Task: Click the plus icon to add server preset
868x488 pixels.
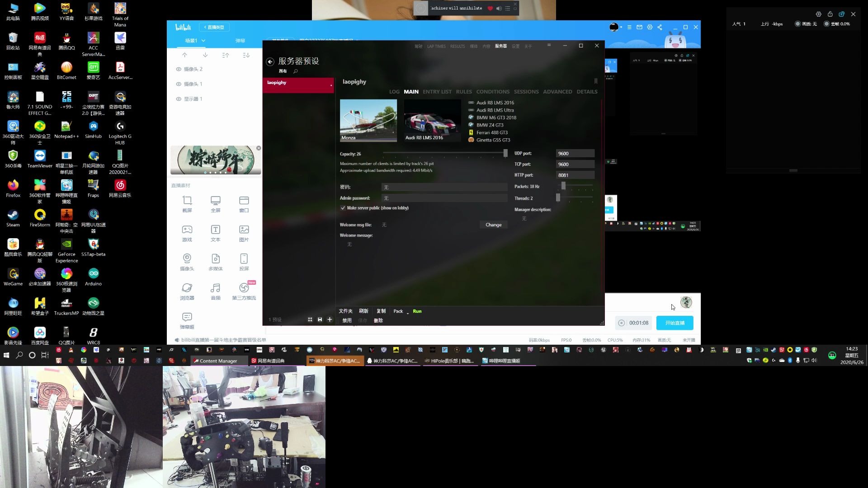Action: pyautogui.click(x=330, y=319)
